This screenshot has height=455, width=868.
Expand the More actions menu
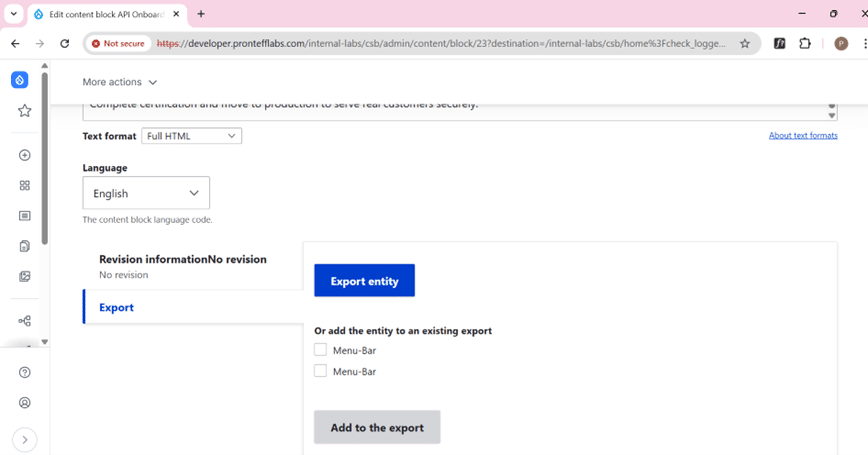click(120, 82)
